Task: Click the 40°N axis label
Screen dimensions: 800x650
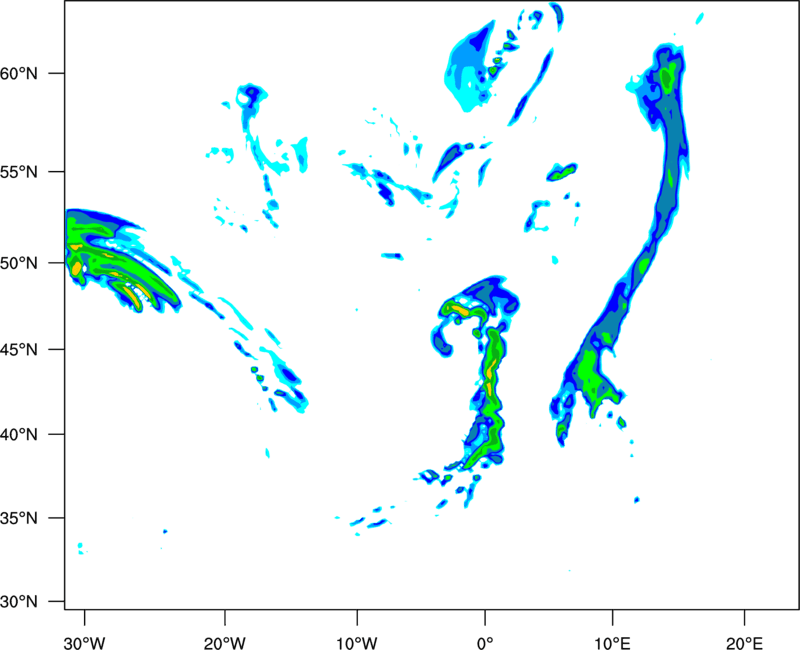Action: (19, 435)
